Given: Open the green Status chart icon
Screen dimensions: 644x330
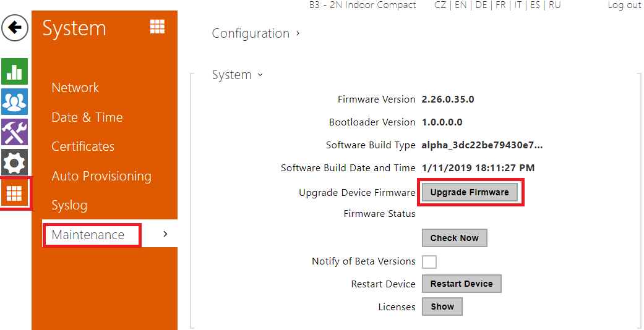Looking at the screenshot, I should 14,72.
